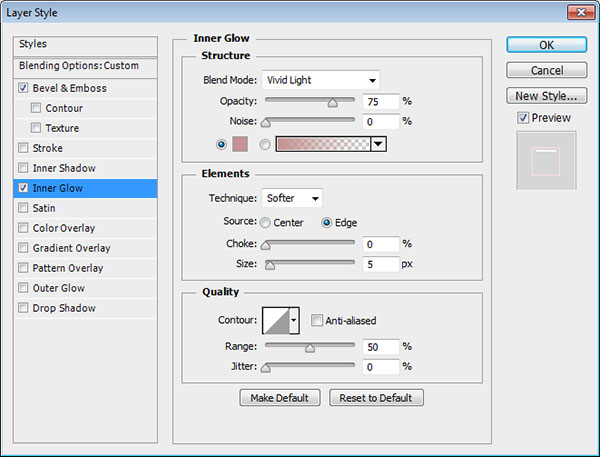
Task: Click the Size value input field
Action: click(x=380, y=265)
